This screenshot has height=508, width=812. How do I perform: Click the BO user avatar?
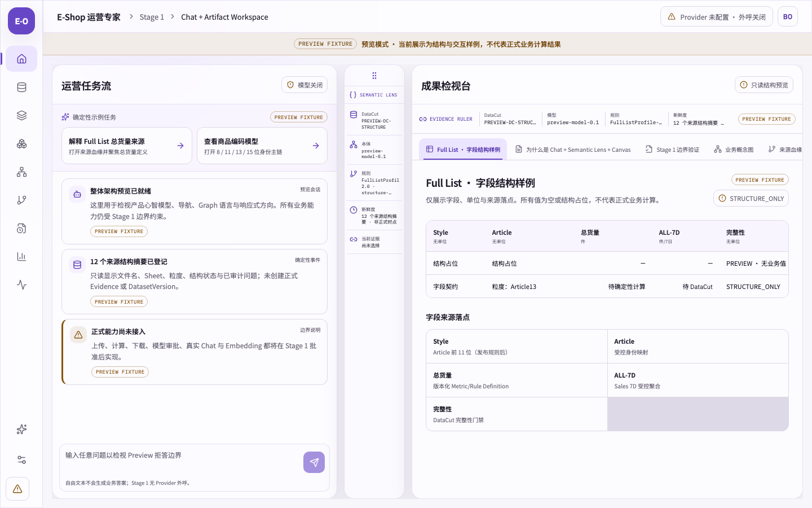(788, 17)
